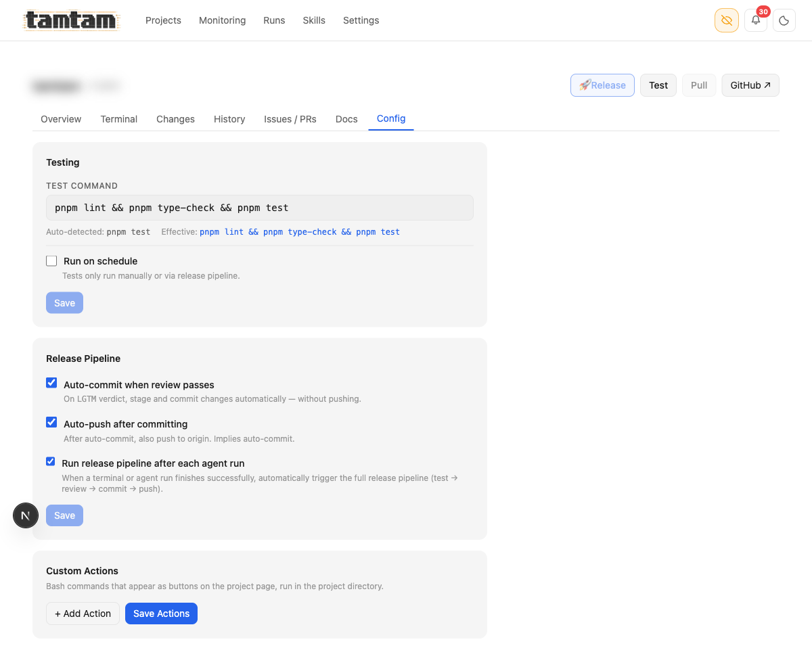Go to the Monitoring section
Screen dimensions: 812x671
point(222,20)
